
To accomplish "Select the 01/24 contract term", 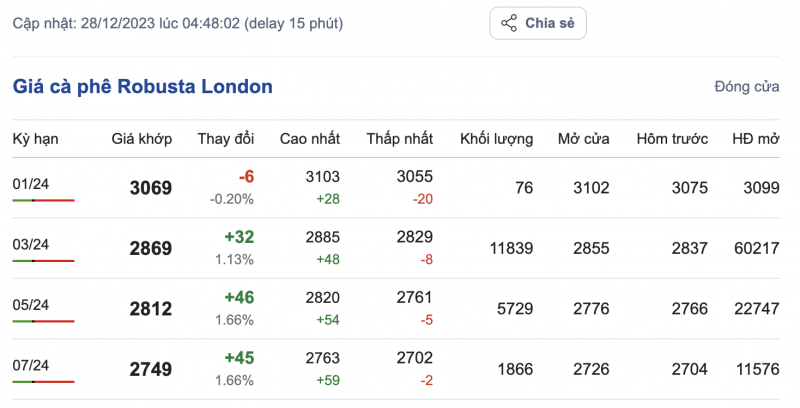I will point(32,184).
